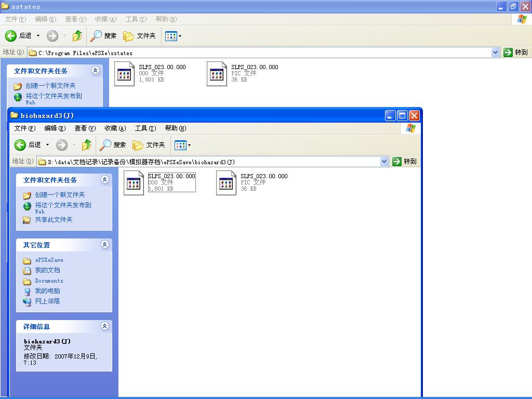Click the Up folder icon in sstates toolbar
The image size is (532, 399).
[77, 36]
